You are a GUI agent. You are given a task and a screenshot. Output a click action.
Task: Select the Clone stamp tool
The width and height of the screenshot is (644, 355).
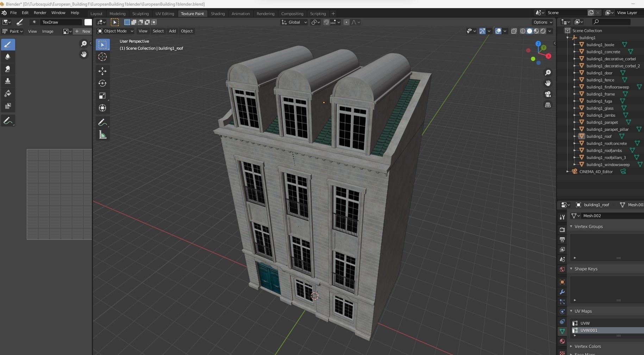tap(8, 81)
